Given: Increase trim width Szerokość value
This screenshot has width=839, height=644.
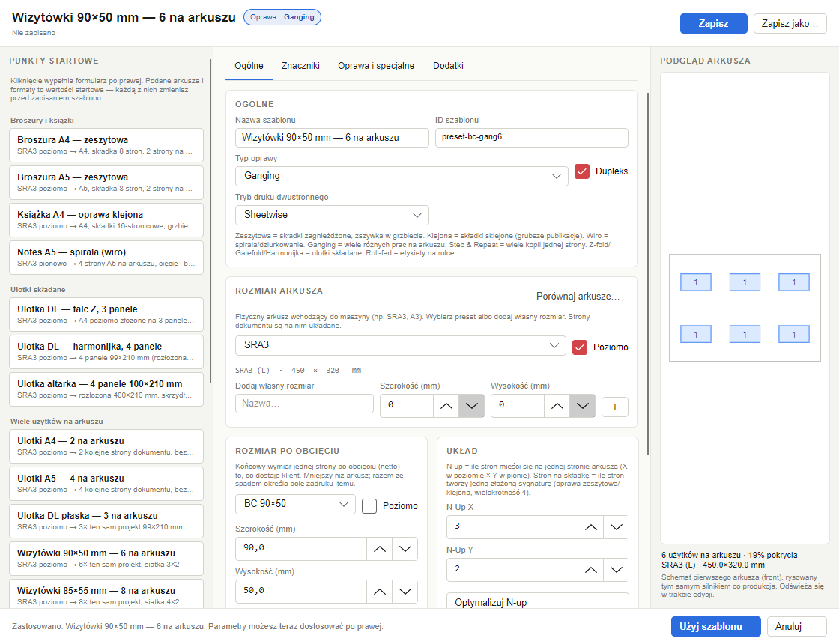Looking at the screenshot, I should [x=379, y=549].
